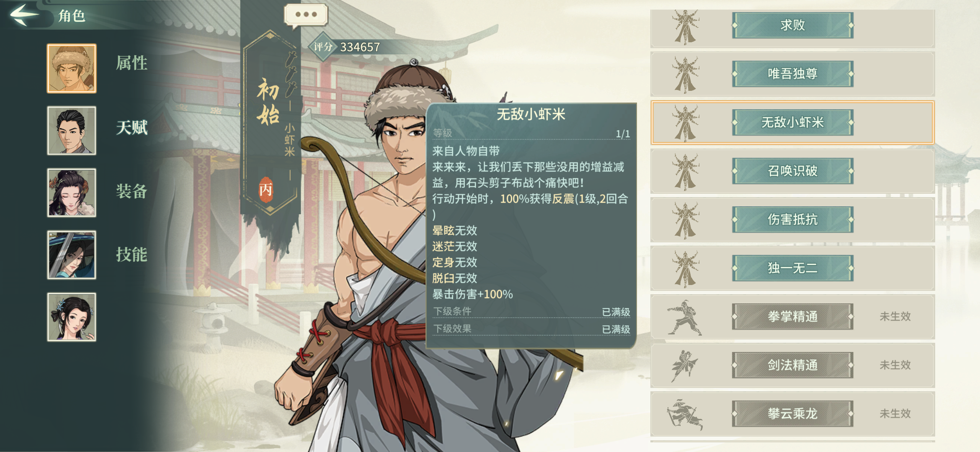Screen dimensions: 980x452
Task: Click the back arrow beside 角色
Action: pos(24,15)
